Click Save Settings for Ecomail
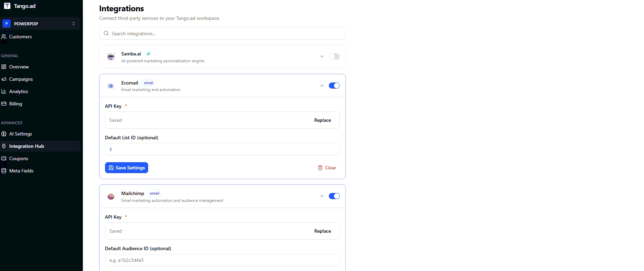The image size is (644, 271). pos(127,168)
